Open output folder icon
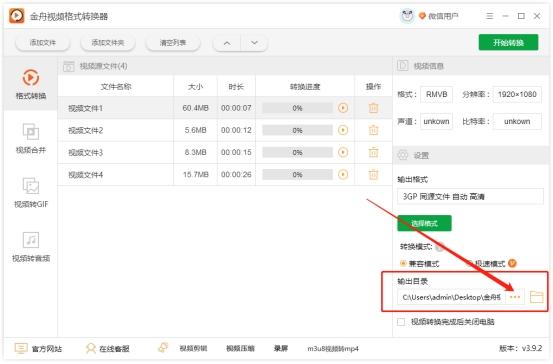Viewport: 553px width, 364px height. 536,297
